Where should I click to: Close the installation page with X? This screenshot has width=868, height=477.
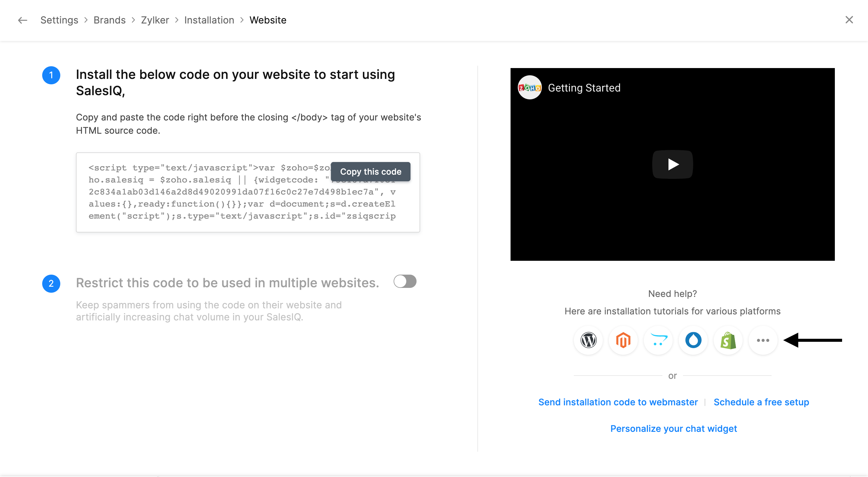coord(849,20)
